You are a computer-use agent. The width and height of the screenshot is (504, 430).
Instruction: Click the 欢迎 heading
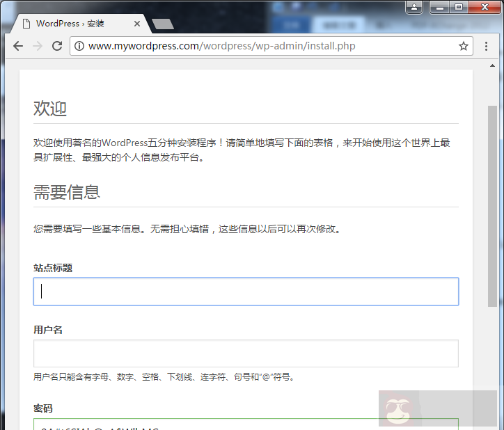click(50, 109)
